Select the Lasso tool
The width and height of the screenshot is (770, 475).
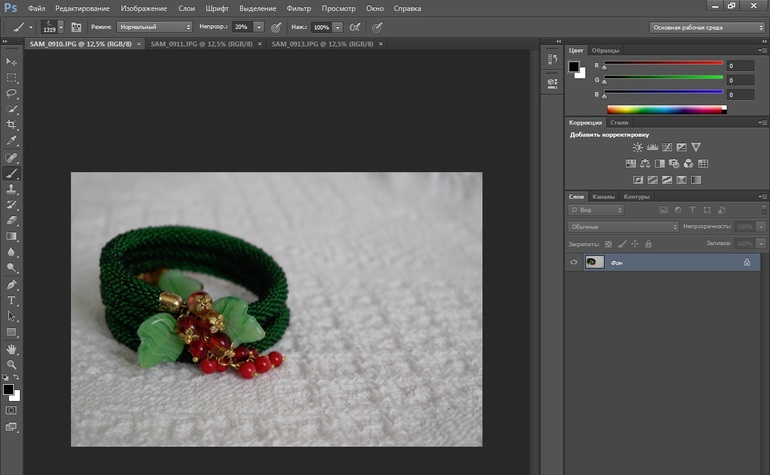pyautogui.click(x=12, y=92)
